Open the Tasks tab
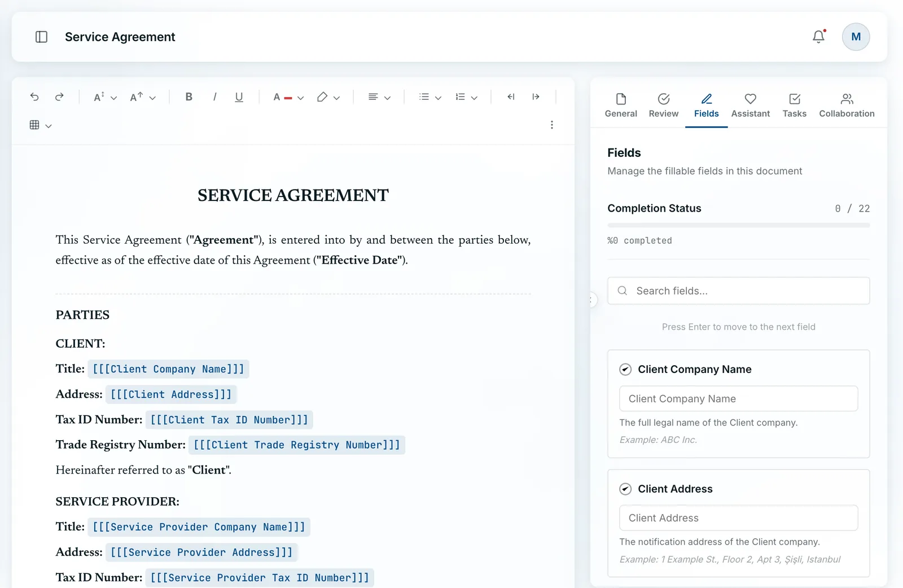This screenshot has height=588, width=903. [794, 106]
